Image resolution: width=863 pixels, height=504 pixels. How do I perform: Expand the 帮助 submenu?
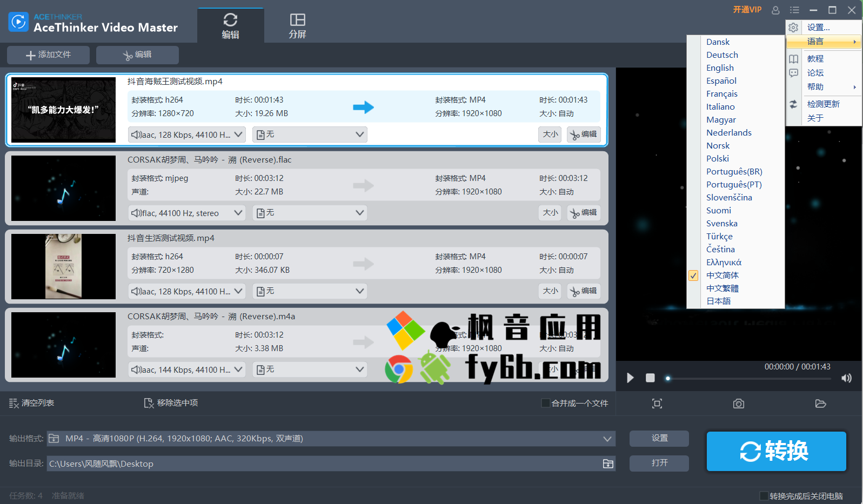pyautogui.click(x=824, y=86)
